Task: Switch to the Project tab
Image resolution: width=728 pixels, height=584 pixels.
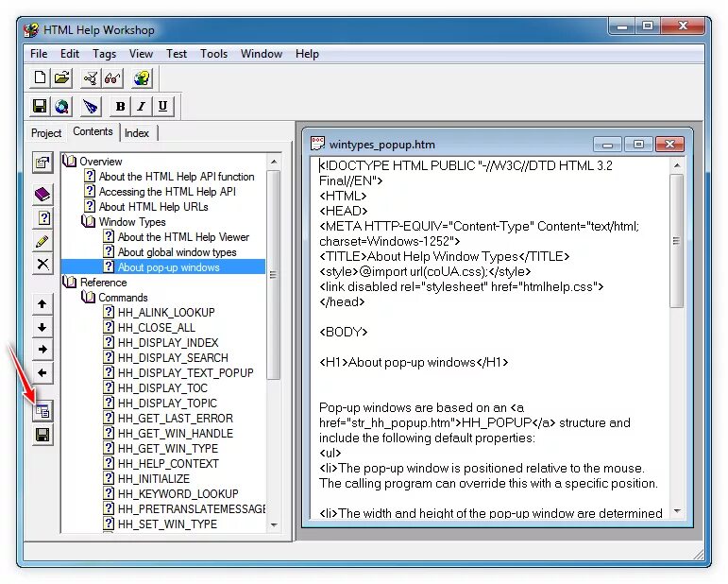Action: pyautogui.click(x=46, y=133)
